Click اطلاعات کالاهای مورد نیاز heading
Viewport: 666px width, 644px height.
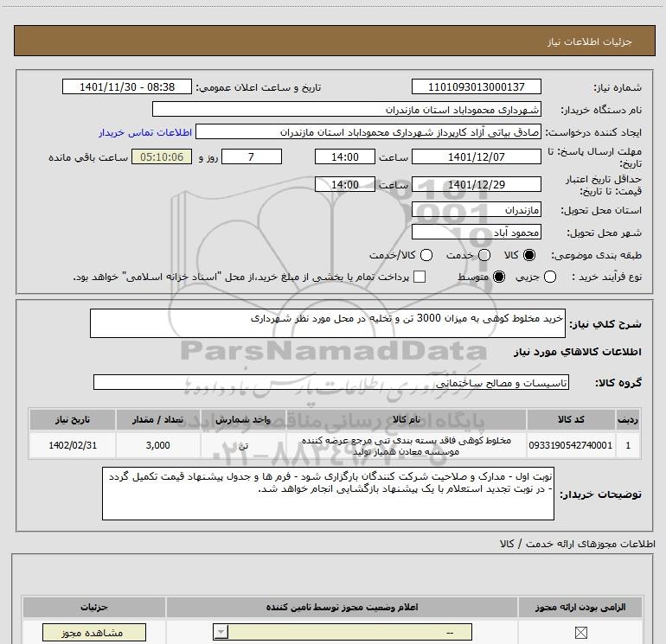coord(578,352)
